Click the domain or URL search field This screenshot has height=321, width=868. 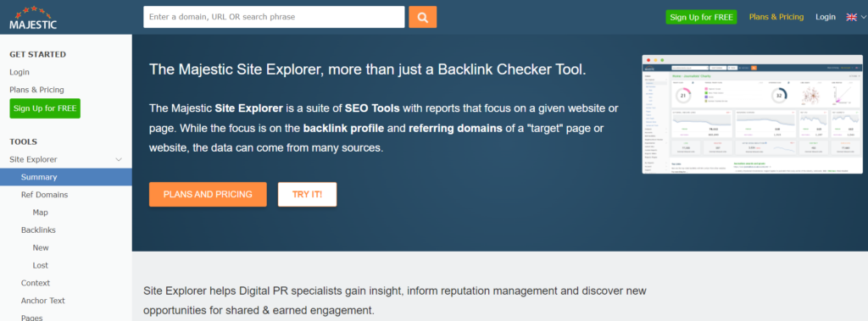pos(274,17)
